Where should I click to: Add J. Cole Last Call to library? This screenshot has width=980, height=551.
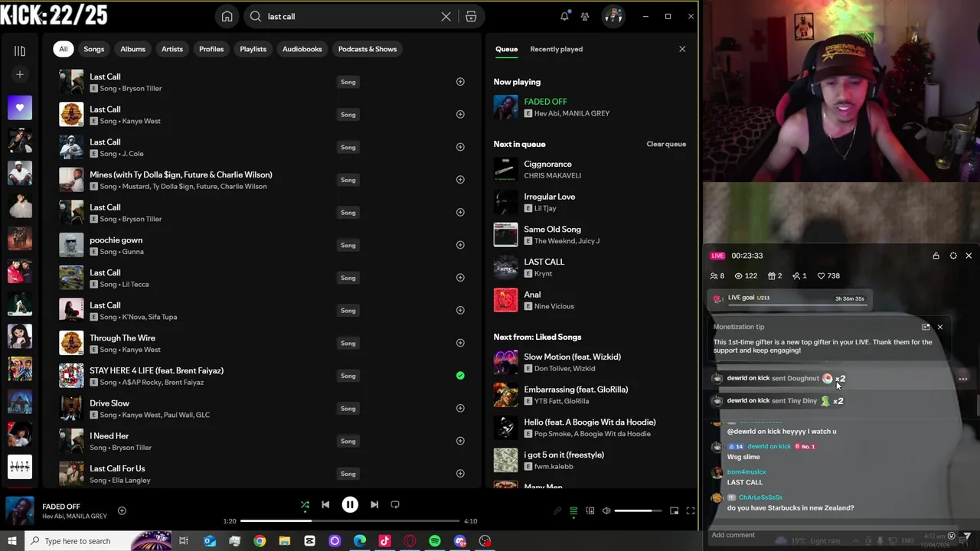click(x=460, y=147)
